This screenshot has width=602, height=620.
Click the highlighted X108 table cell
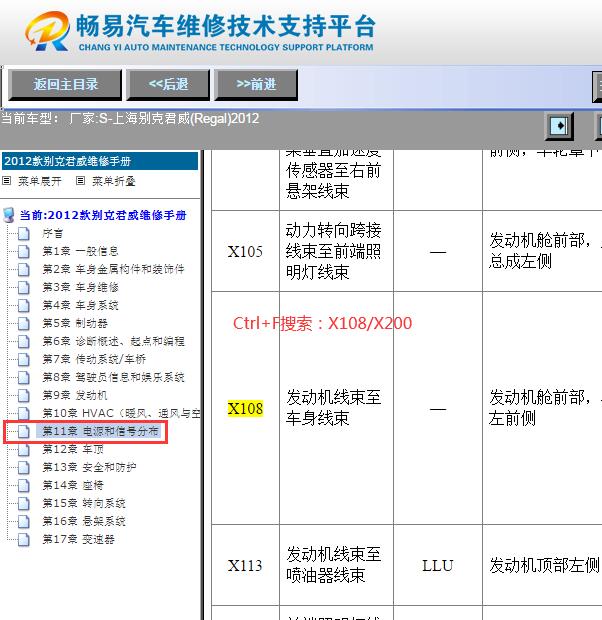click(x=245, y=408)
